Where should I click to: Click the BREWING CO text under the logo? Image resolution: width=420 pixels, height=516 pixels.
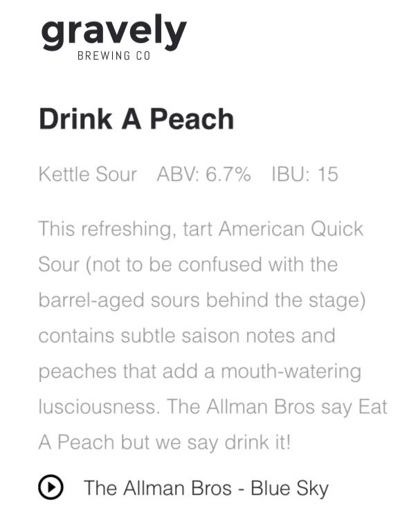[x=114, y=56]
